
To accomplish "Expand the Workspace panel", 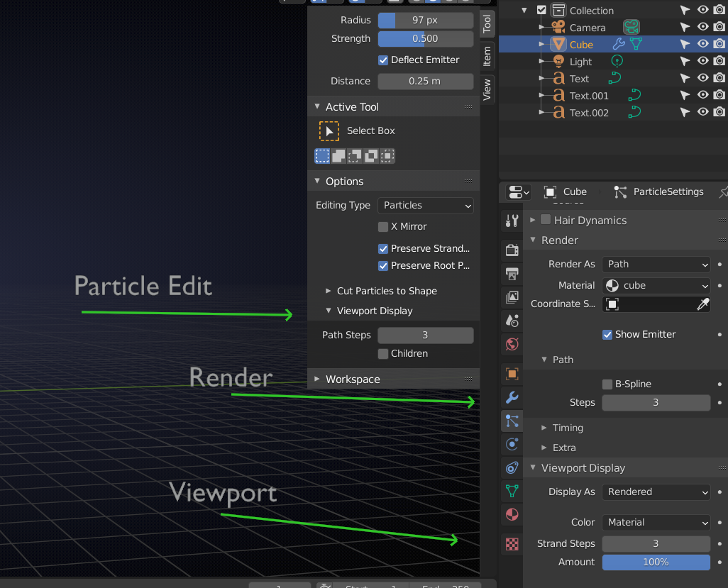I will pos(317,379).
